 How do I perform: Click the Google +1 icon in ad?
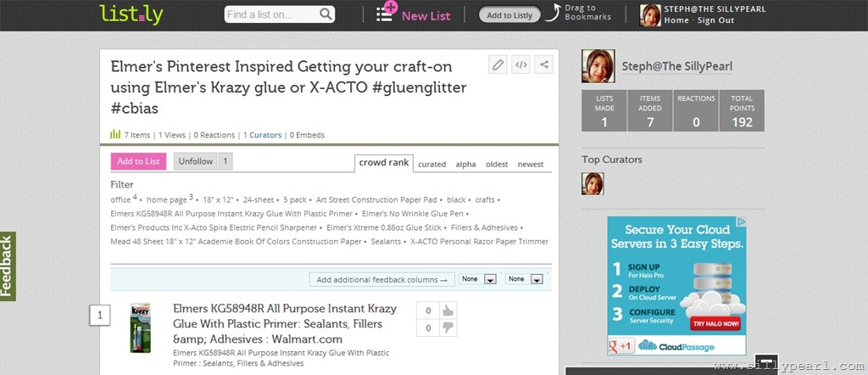pos(621,346)
